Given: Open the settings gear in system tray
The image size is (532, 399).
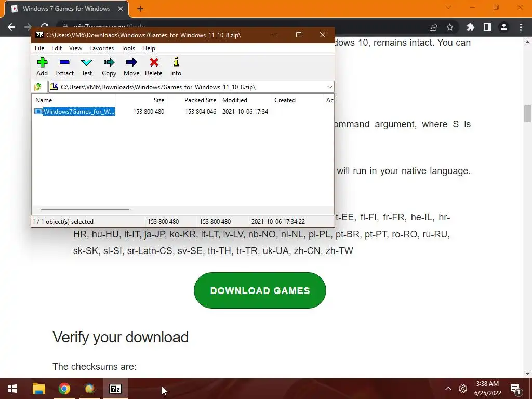Looking at the screenshot, I should click(463, 389).
